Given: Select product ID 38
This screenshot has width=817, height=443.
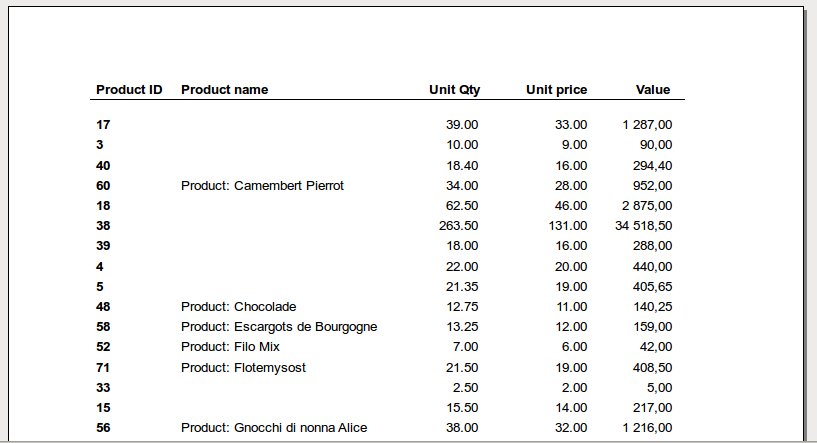Looking at the screenshot, I should (103, 226).
